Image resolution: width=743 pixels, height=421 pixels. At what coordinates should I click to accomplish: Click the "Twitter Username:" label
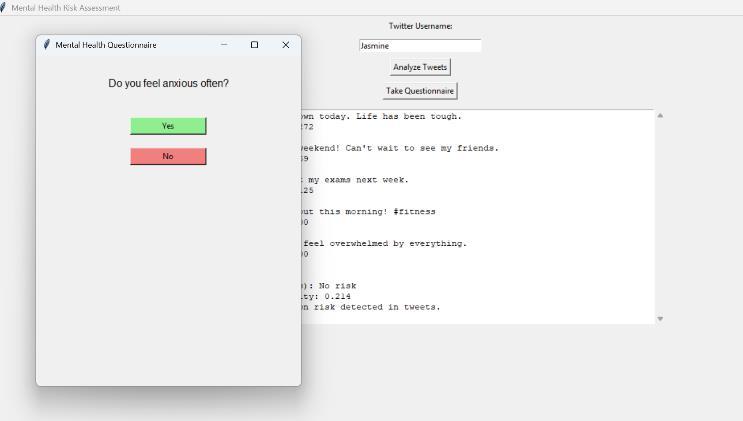(420, 26)
